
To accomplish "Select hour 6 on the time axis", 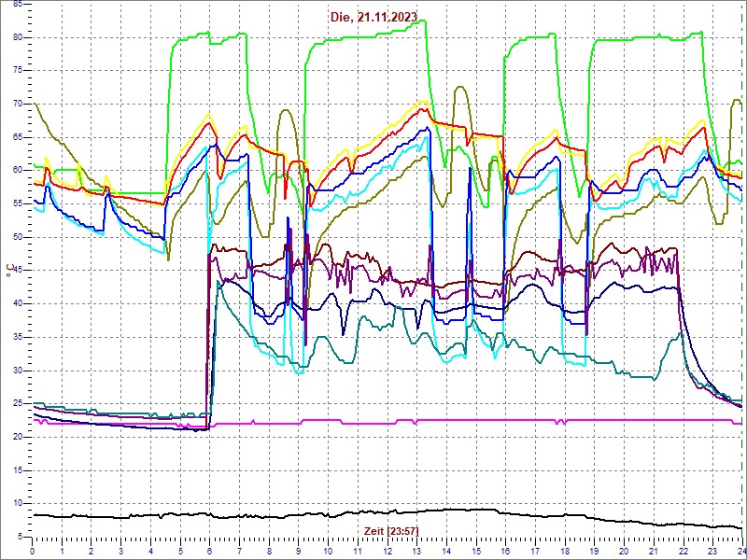I will pyautogui.click(x=209, y=552).
